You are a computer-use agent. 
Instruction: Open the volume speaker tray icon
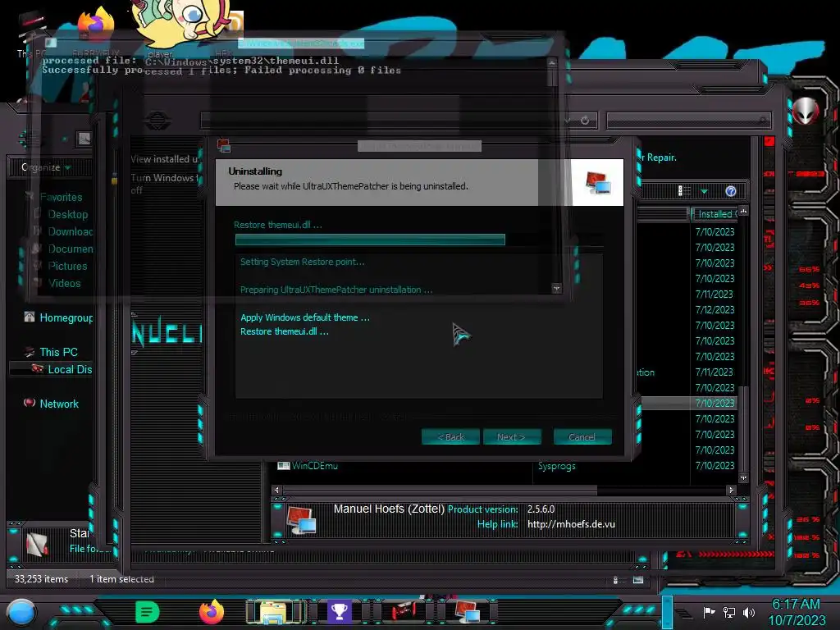pyautogui.click(x=749, y=612)
